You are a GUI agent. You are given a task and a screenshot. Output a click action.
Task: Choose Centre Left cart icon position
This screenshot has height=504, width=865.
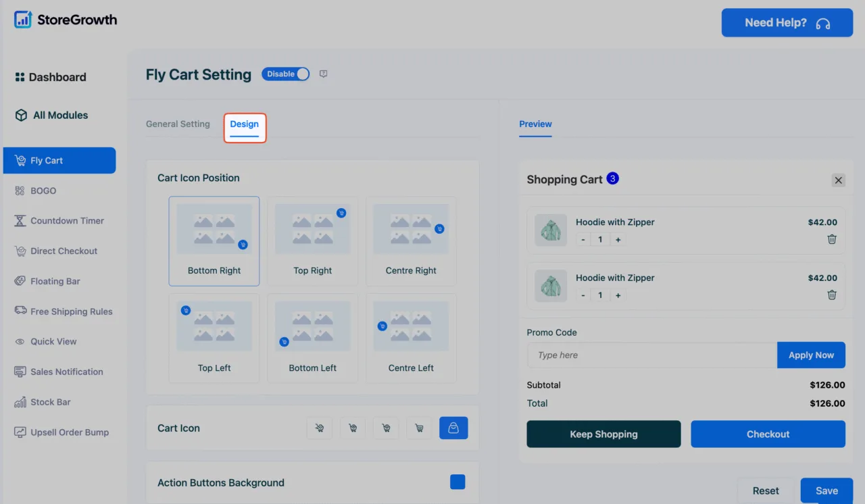[x=411, y=338]
